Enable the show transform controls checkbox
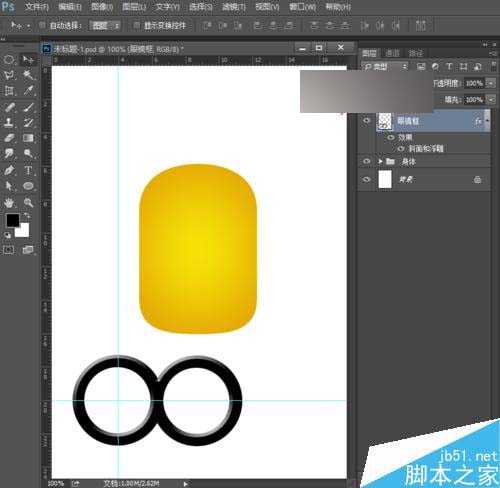 tap(136, 25)
